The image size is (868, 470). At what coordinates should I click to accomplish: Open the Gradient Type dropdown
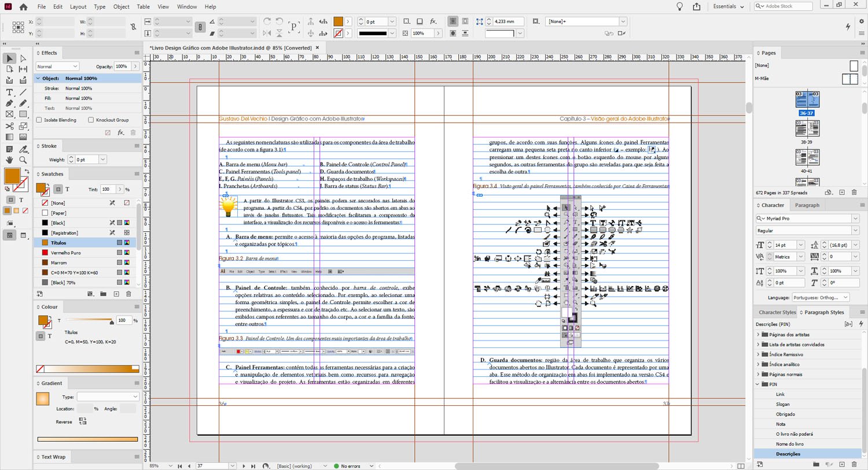click(x=108, y=397)
